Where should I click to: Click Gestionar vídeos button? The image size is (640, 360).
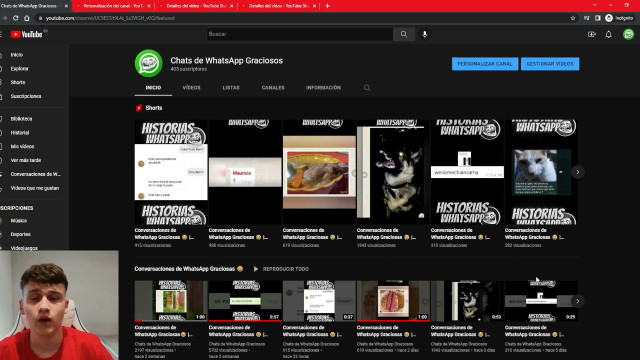pos(550,64)
